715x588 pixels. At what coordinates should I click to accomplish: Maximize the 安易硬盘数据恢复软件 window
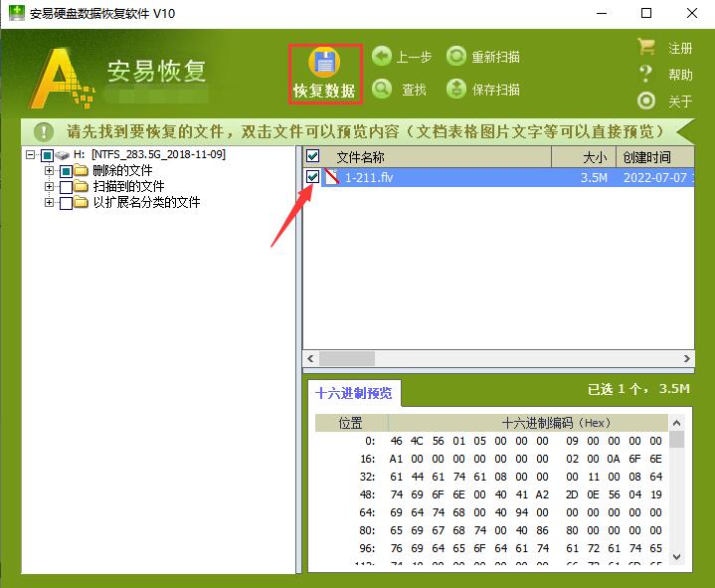pyautogui.click(x=646, y=13)
